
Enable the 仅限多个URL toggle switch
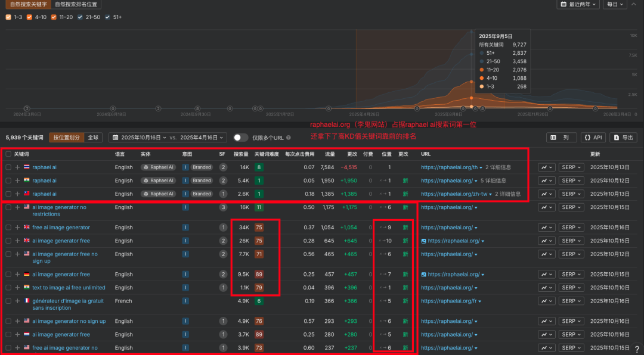[240, 138]
